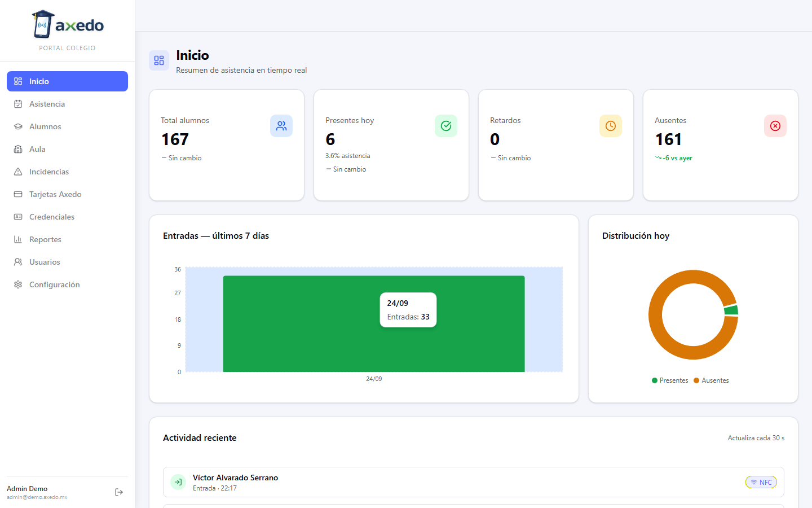Click the Reportes bar chart icon
The width and height of the screenshot is (812, 508).
18,239
